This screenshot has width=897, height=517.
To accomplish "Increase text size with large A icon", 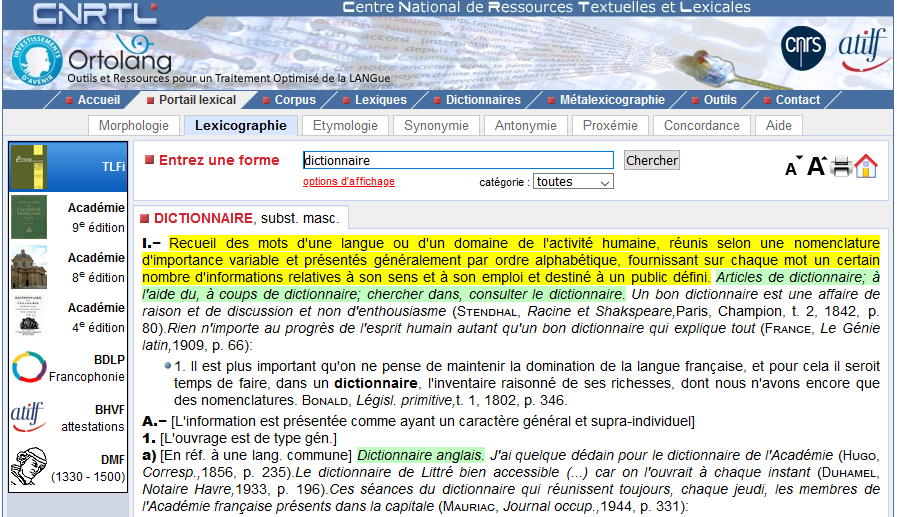I will (816, 166).
